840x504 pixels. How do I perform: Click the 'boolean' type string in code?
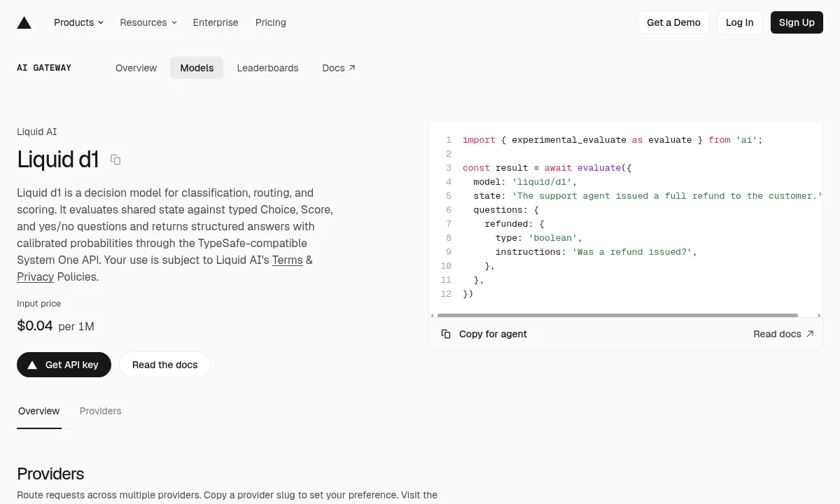(553, 238)
